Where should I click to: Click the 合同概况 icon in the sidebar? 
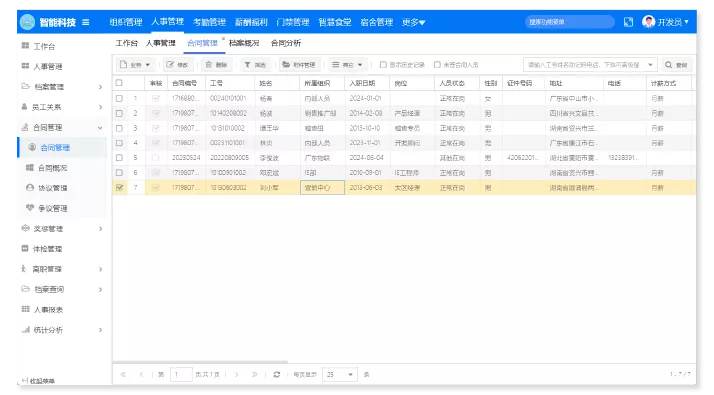(30, 167)
